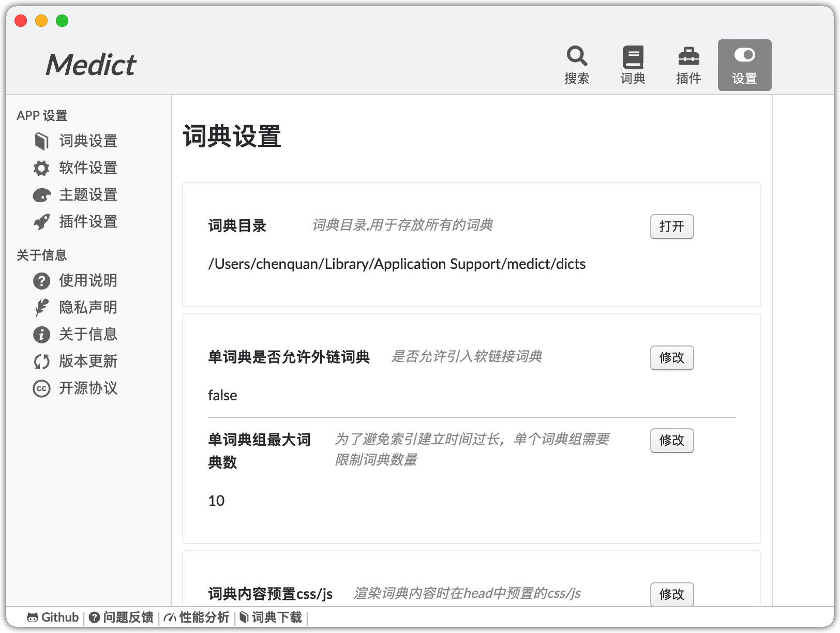840x633 pixels.
Task: Click 修改 for 单词典是否允许外链词典
Action: point(672,358)
